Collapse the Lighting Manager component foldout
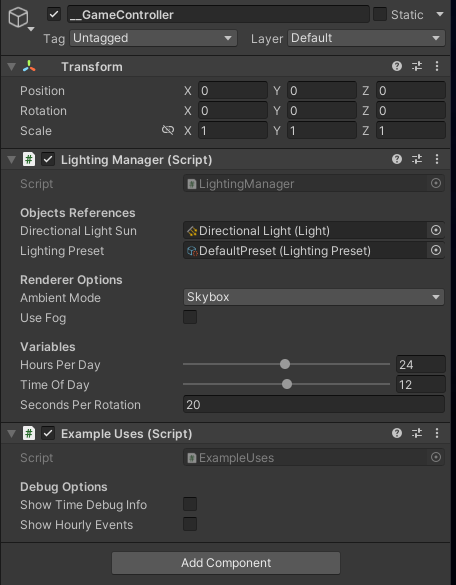456x585 pixels. 12,160
